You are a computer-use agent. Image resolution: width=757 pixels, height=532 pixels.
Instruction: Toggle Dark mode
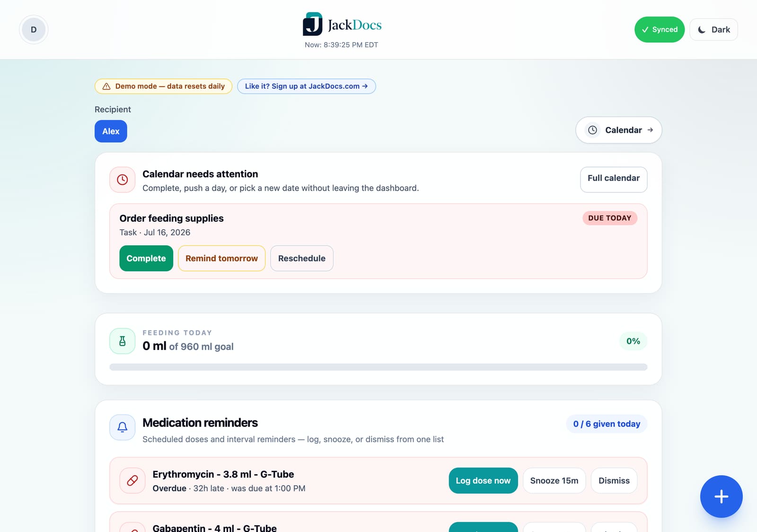(x=713, y=29)
